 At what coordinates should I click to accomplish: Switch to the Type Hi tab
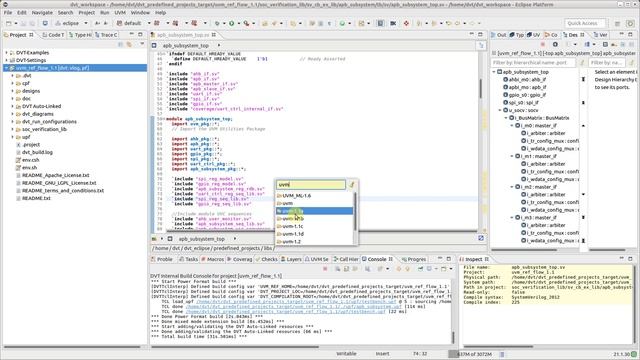[x=80, y=35]
